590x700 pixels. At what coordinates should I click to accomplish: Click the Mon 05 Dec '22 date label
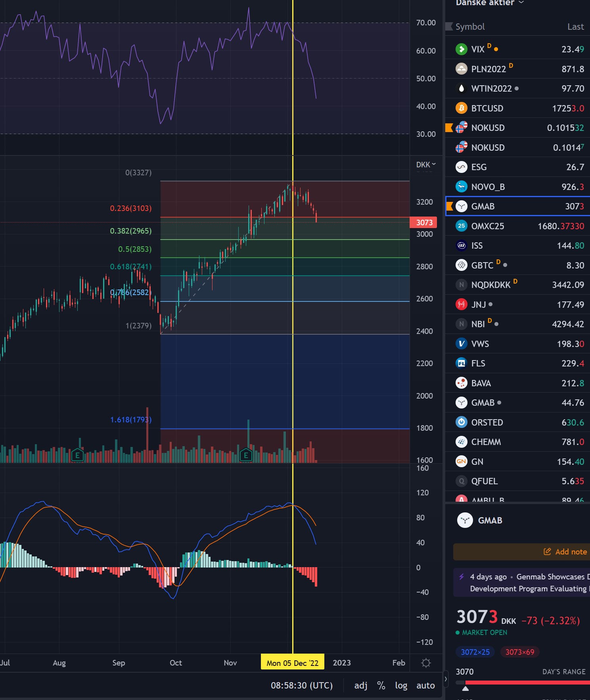coord(293,663)
